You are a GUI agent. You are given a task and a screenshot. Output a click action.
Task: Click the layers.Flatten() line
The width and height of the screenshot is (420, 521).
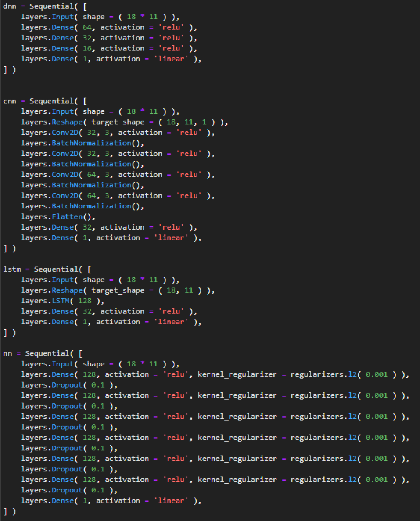[58, 217]
